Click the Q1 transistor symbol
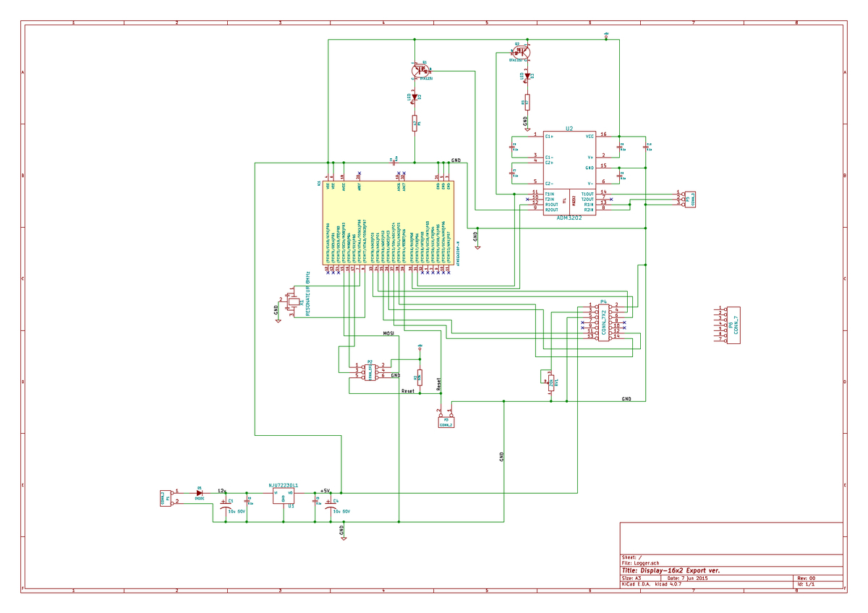Image resolution: width=868 pixels, height=613 pixels. click(420, 70)
